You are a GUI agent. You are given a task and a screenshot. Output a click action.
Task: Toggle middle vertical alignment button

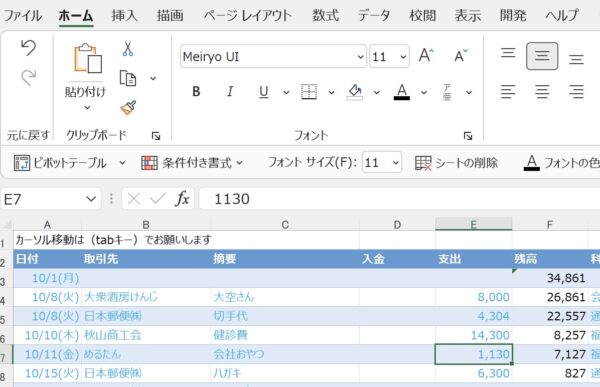tap(542, 56)
